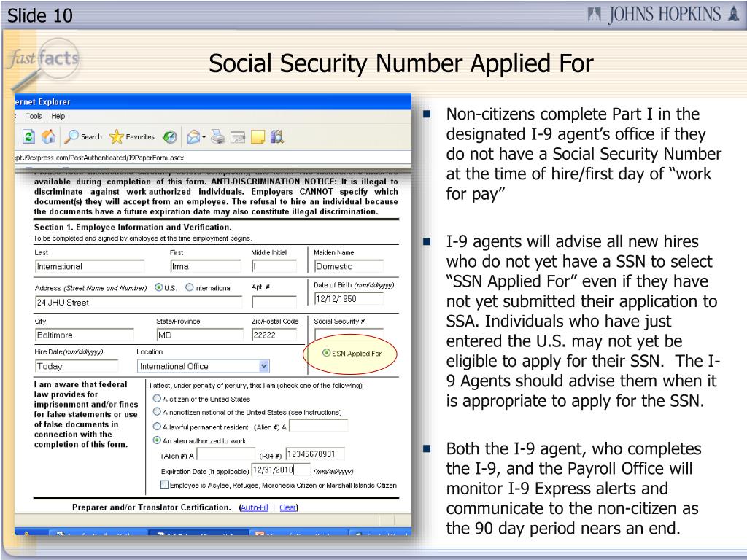The height and width of the screenshot is (560, 747).
Task: Click the First name field
Action: point(205,266)
